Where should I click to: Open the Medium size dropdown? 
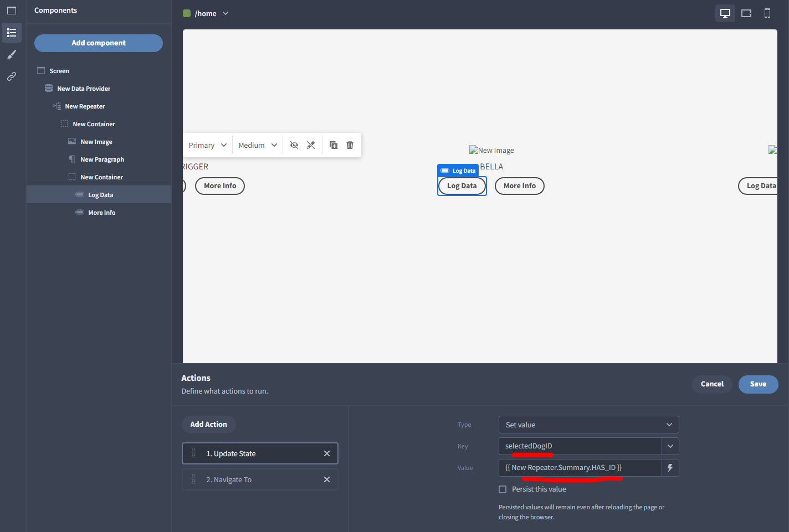(257, 144)
